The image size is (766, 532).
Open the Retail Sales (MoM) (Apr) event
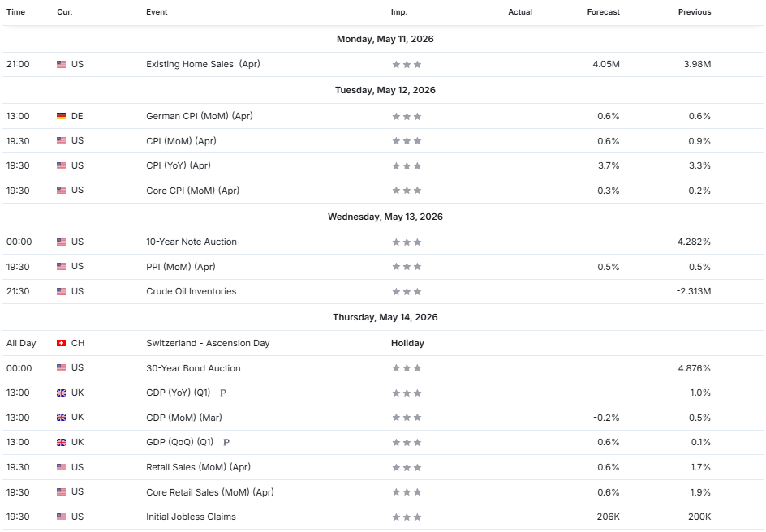point(198,467)
